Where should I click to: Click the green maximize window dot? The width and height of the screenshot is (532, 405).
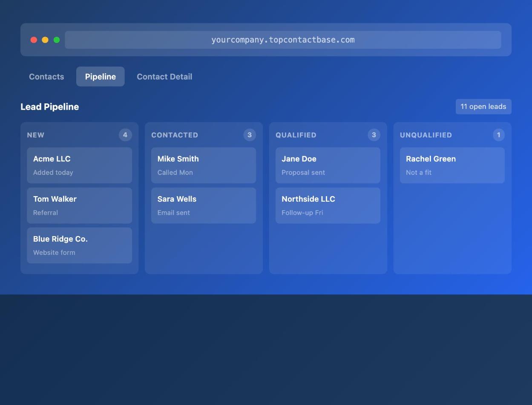57,40
